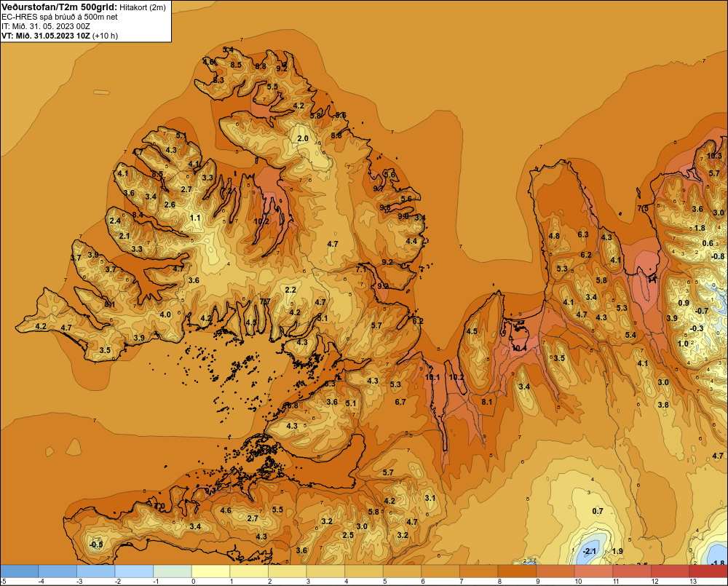728x586 pixels.
Task: Click the temperature value "6.7"
Action: [400, 402]
